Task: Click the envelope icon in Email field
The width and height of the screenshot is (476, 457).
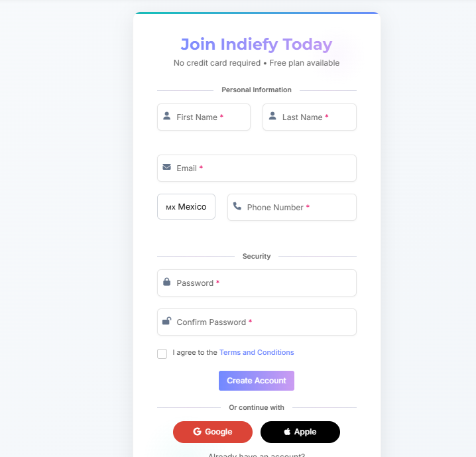Action: pos(166,167)
